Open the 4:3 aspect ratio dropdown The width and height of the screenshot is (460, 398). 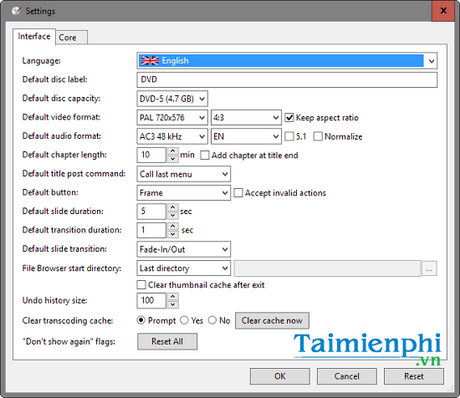pos(246,118)
